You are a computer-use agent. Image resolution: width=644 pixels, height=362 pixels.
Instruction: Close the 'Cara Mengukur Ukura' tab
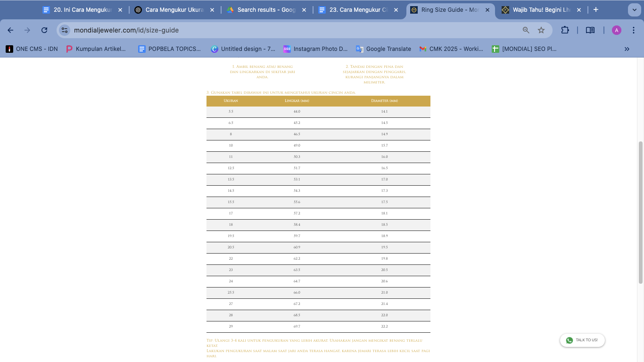coord(212,10)
